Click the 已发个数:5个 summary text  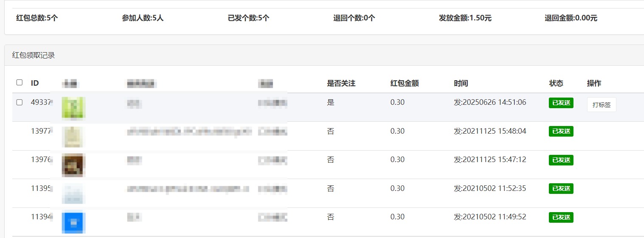coord(249,18)
